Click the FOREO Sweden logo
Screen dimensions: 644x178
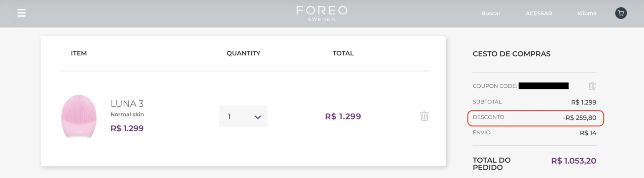pyautogui.click(x=322, y=13)
